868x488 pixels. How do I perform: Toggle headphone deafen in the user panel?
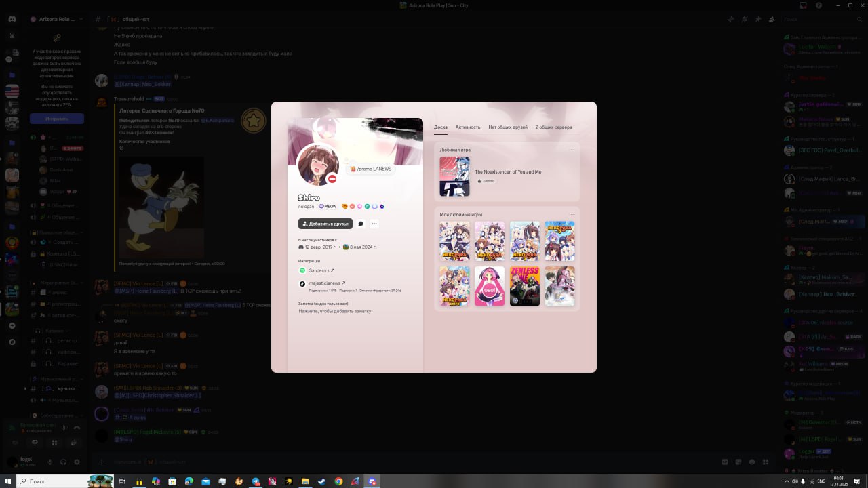pos(63,462)
